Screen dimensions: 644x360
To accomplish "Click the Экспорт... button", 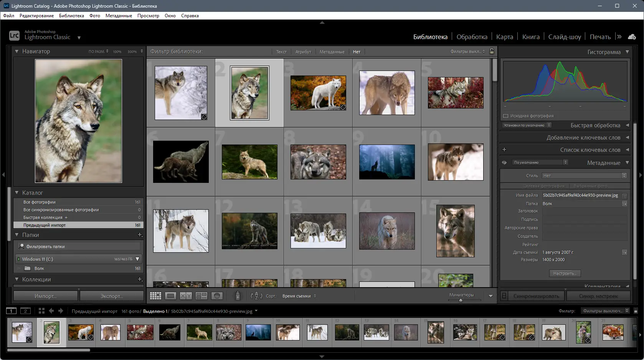I will click(x=112, y=296).
